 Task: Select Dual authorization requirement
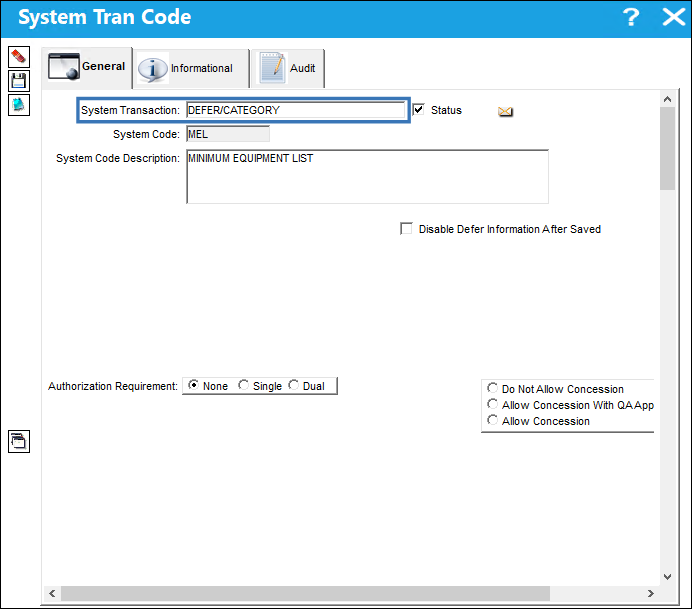pos(293,385)
